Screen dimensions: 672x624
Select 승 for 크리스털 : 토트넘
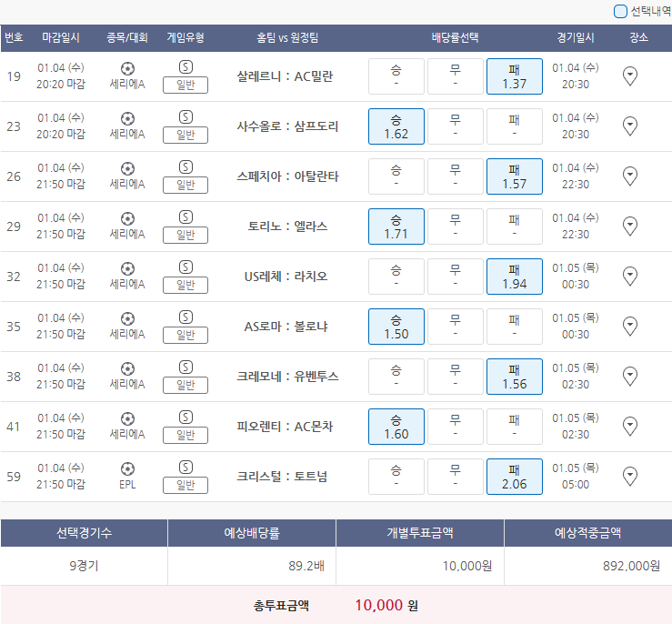tap(396, 476)
